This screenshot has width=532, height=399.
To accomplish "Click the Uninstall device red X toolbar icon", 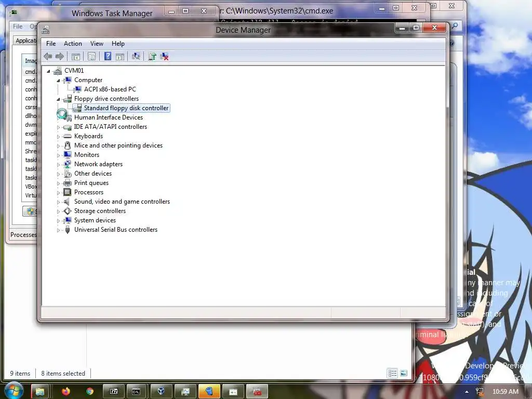I will click(165, 56).
